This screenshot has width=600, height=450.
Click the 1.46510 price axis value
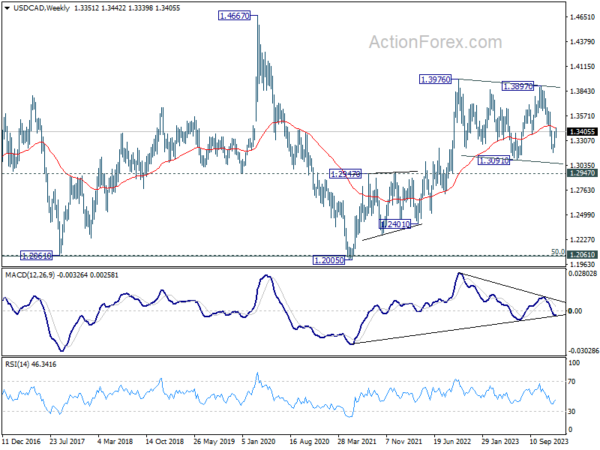click(582, 17)
